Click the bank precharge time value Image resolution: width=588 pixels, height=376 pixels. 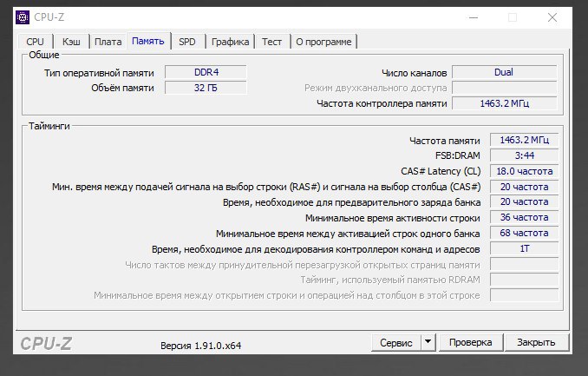(524, 202)
